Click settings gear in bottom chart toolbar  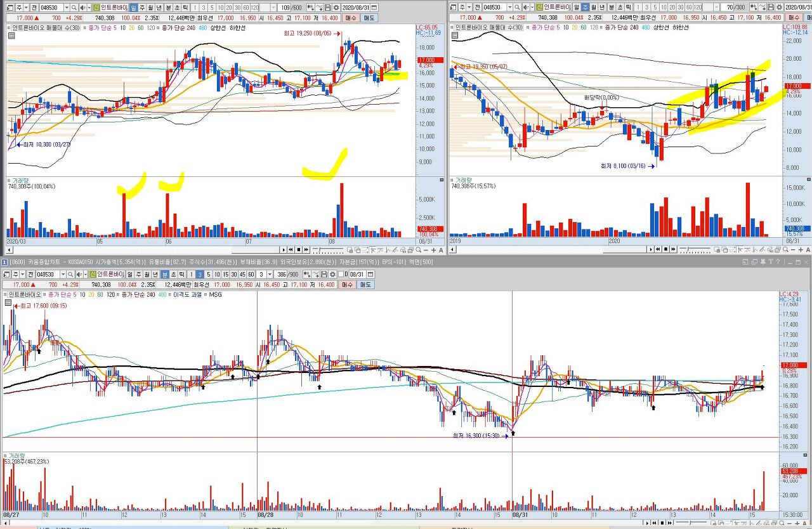332,273
